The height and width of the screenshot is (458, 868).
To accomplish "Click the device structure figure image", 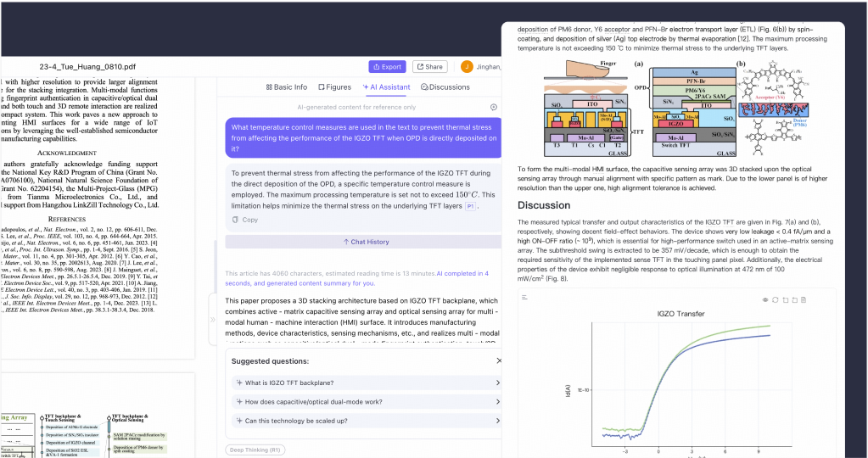I will (676, 108).
